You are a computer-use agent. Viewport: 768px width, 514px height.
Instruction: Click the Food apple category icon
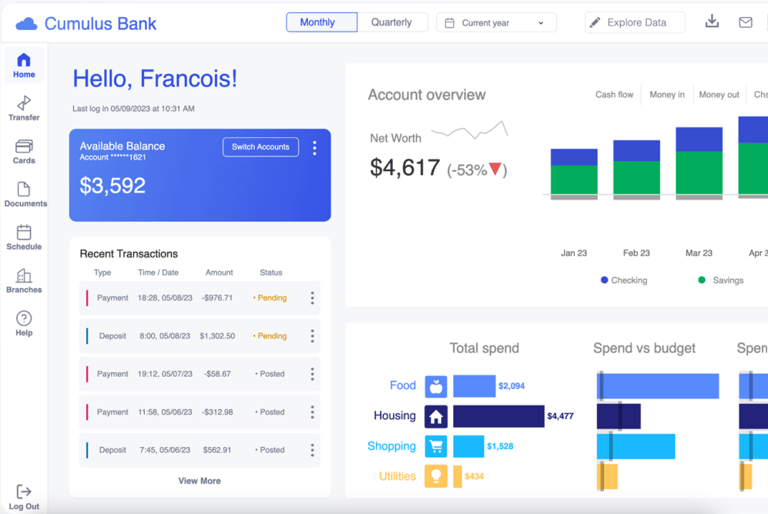click(x=436, y=387)
